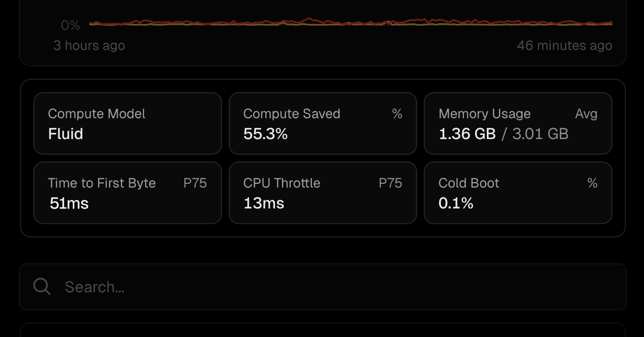Image resolution: width=644 pixels, height=337 pixels.
Task: Click the % badge on Cold Boot
Action: click(x=592, y=183)
